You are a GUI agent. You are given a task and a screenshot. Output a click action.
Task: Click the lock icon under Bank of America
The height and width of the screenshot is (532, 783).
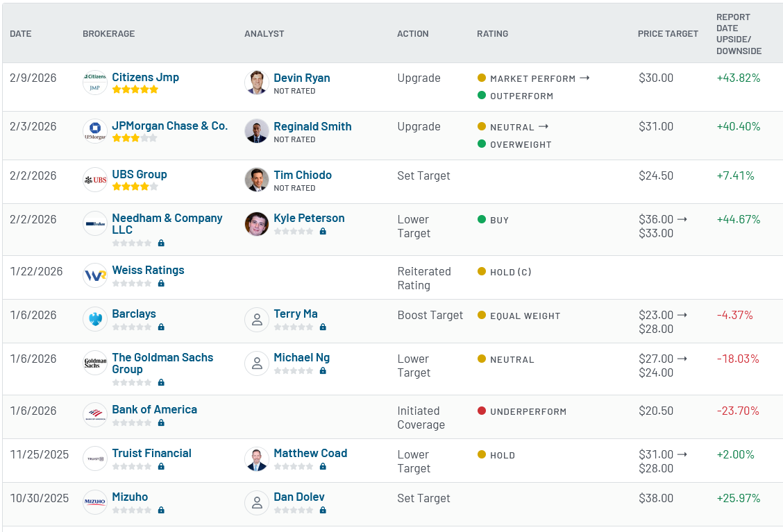coord(161,422)
